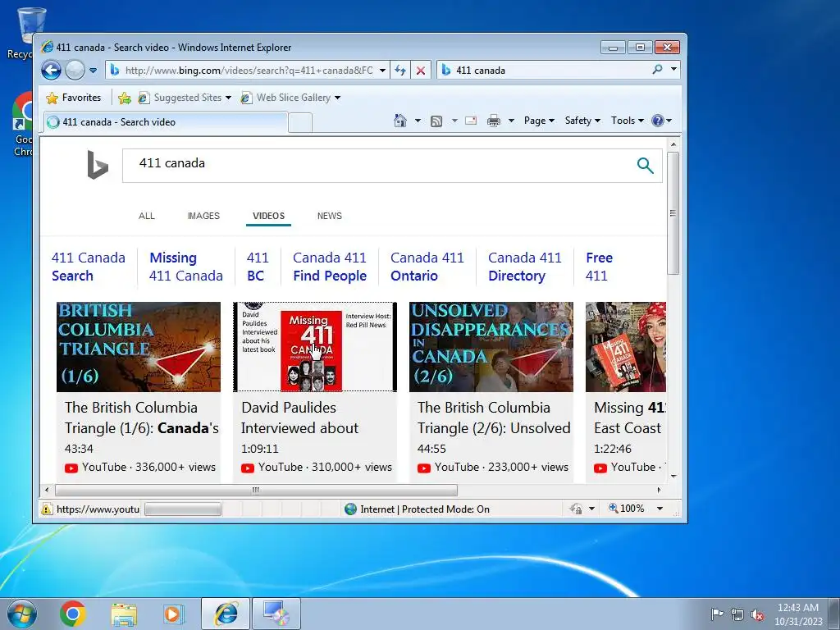Open Windows Explorer from the taskbar
This screenshot has width=840, height=630.
(x=124, y=614)
